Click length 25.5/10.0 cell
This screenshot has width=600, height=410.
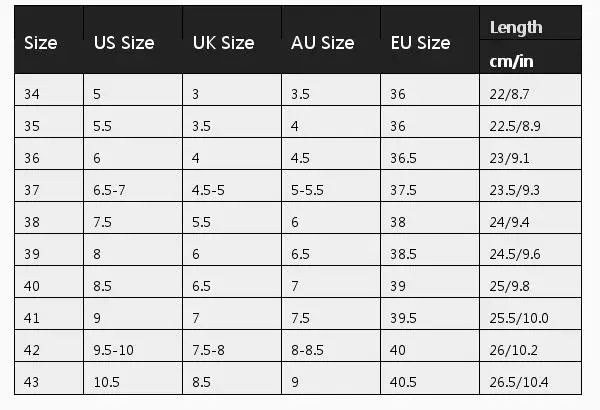tap(530, 314)
